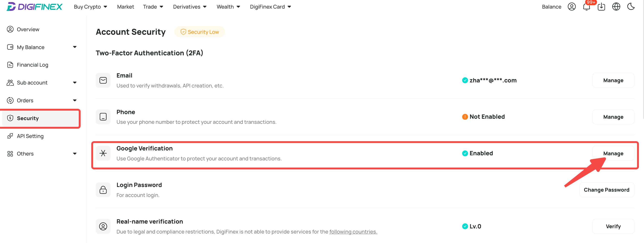Open notifications bell with 99+ badge
The image size is (644, 243).
click(x=587, y=7)
